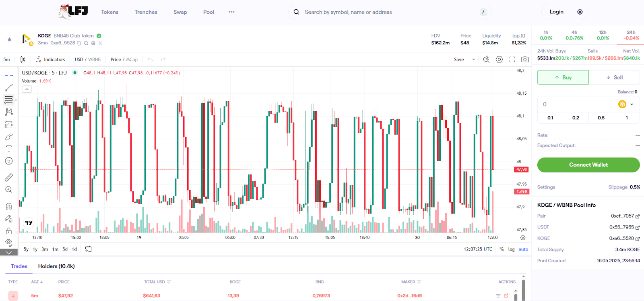Toggle stay in drawing mode
The image size is (644, 301).
pos(9,218)
